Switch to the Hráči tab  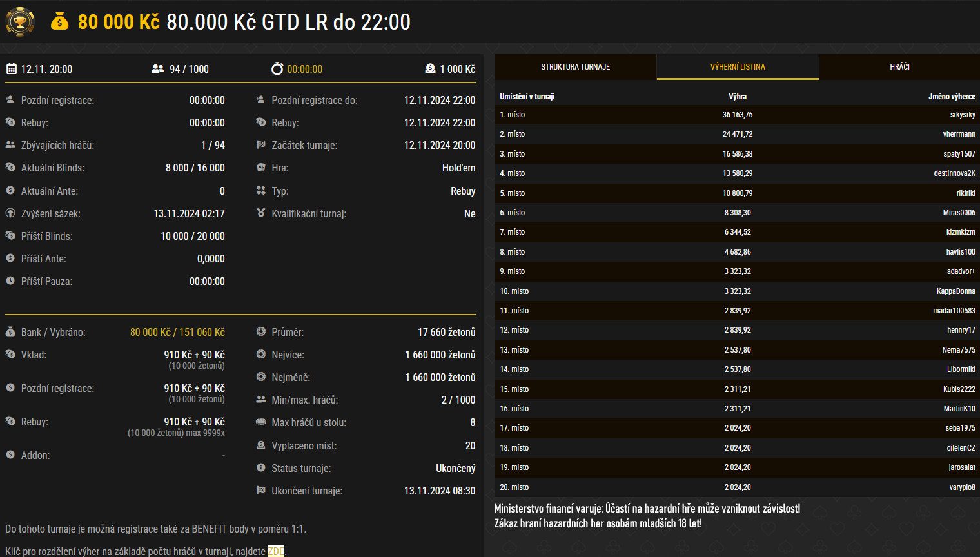pyautogui.click(x=899, y=67)
